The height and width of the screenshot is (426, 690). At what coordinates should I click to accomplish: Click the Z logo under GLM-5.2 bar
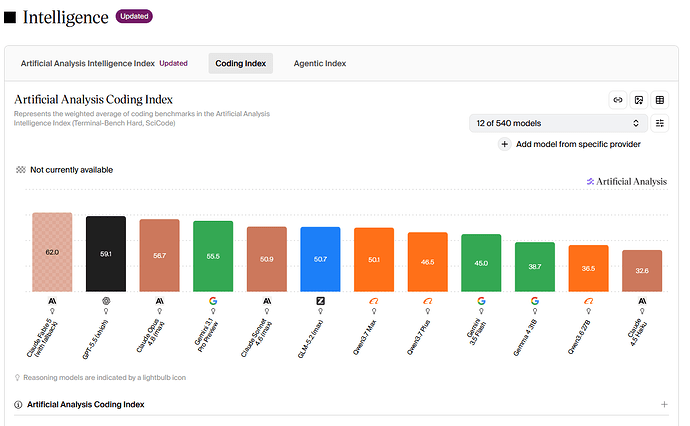point(320,301)
